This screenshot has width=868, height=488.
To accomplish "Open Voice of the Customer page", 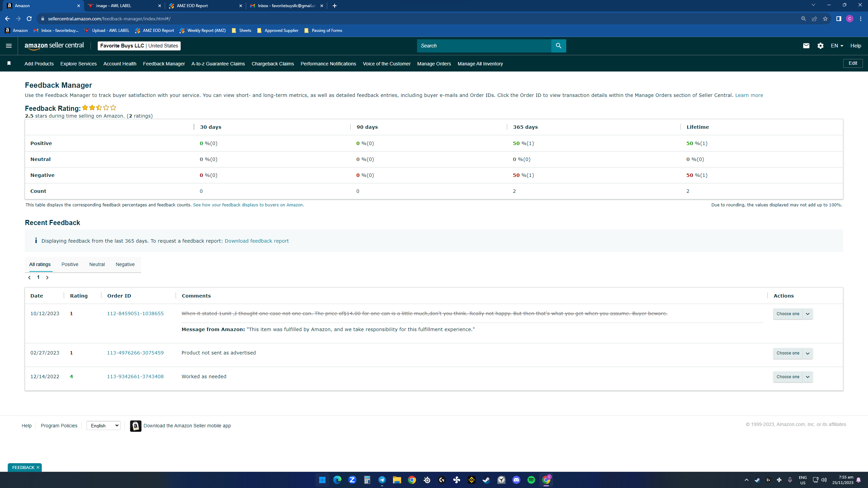I will point(387,64).
